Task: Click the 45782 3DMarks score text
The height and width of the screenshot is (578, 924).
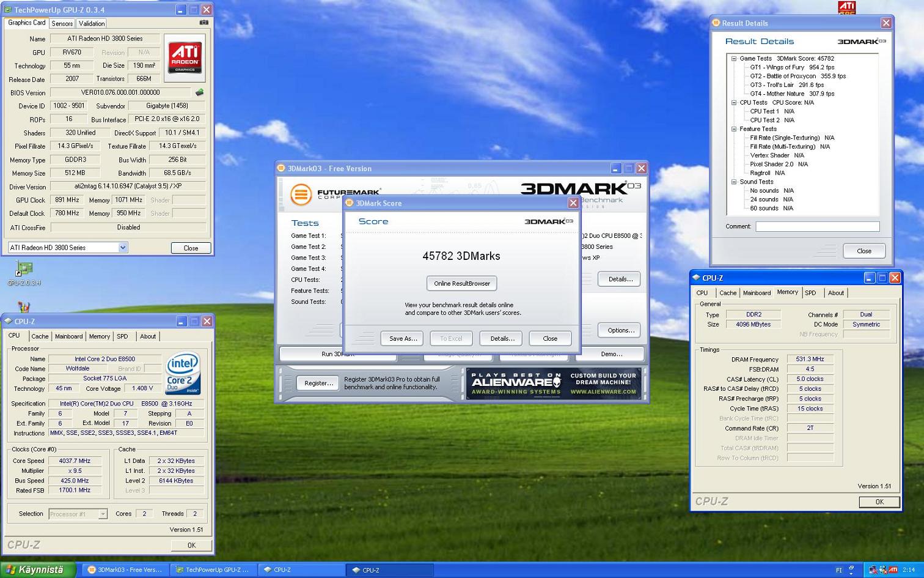Action: point(461,256)
